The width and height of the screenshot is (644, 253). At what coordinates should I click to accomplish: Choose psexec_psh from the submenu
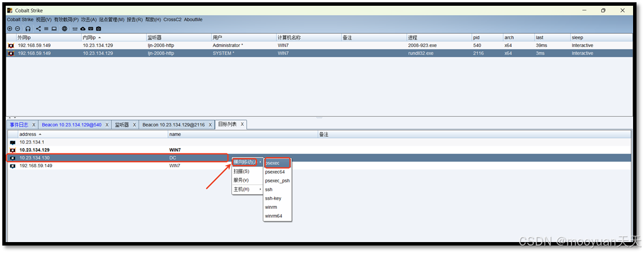point(277,181)
